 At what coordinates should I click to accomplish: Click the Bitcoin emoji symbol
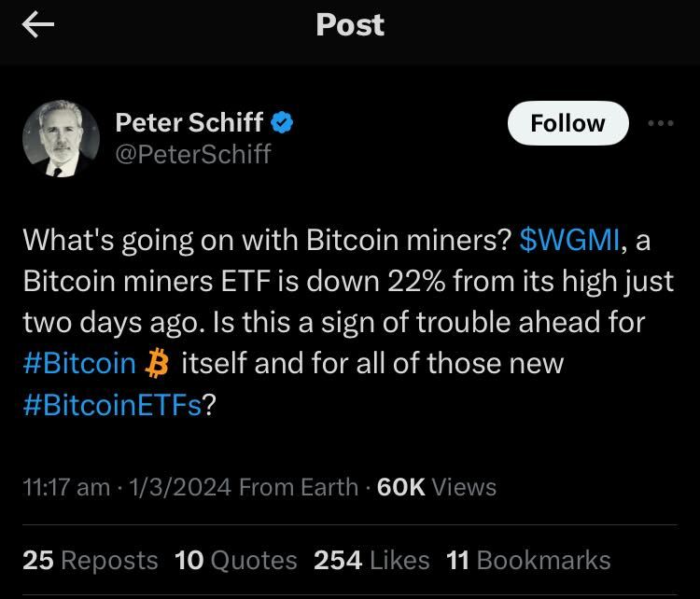(156, 363)
